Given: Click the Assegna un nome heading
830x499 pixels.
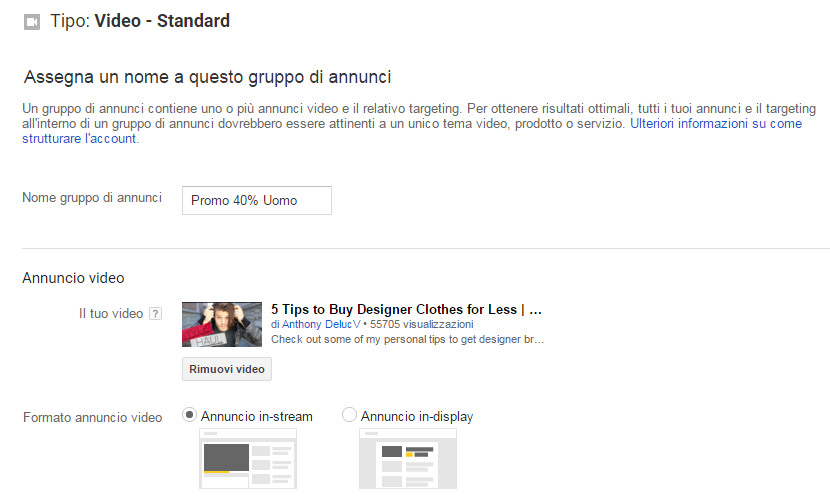Looking at the screenshot, I should pyautogui.click(x=208, y=77).
